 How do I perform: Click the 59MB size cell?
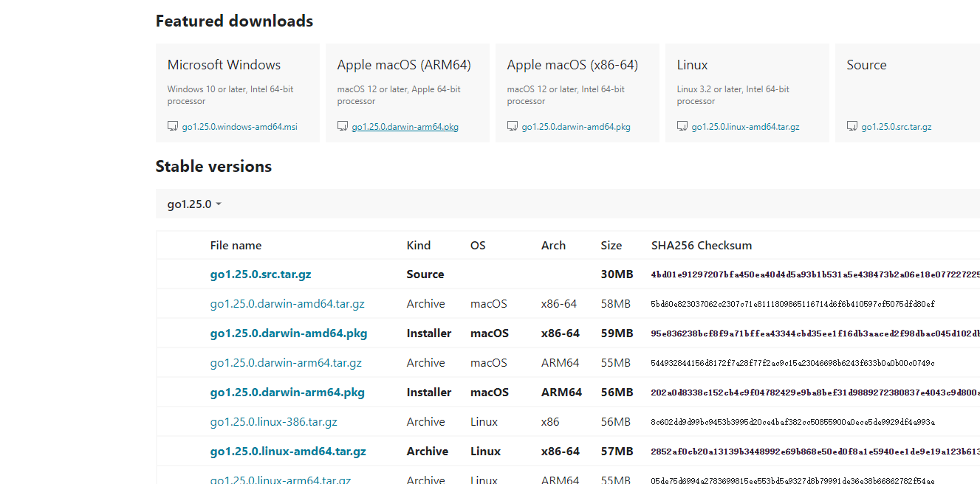click(617, 333)
